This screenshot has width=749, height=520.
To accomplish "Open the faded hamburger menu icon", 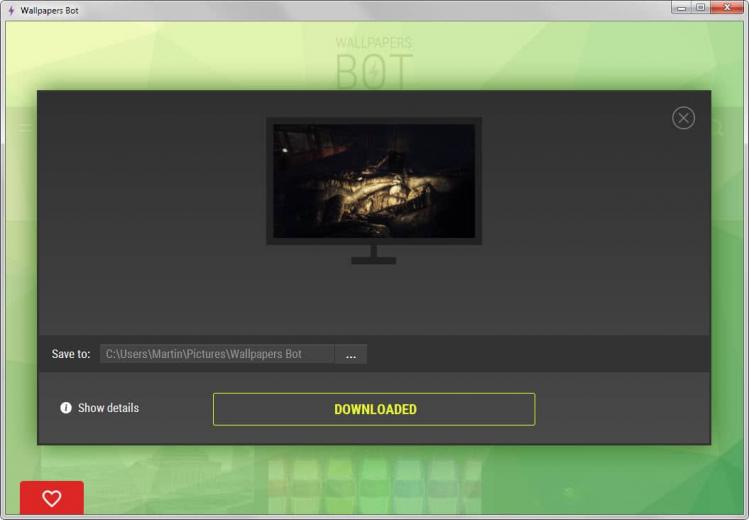I will coord(24,127).
